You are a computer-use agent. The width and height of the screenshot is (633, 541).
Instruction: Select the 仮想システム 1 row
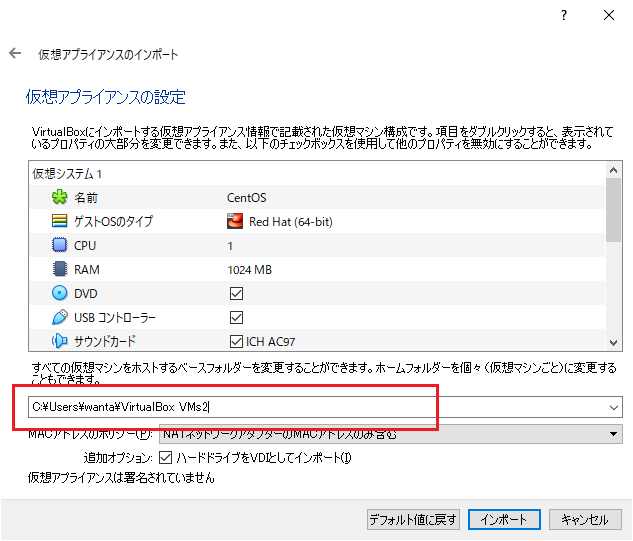[317, 174]
